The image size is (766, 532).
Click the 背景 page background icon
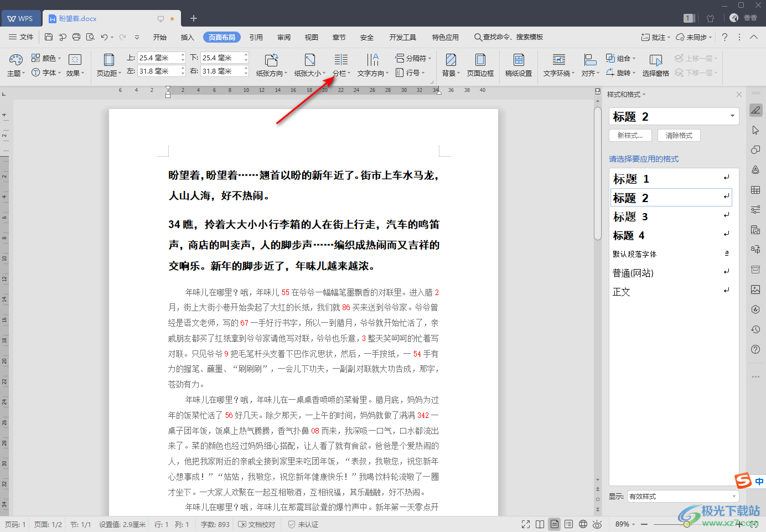(x=451, y=60)
